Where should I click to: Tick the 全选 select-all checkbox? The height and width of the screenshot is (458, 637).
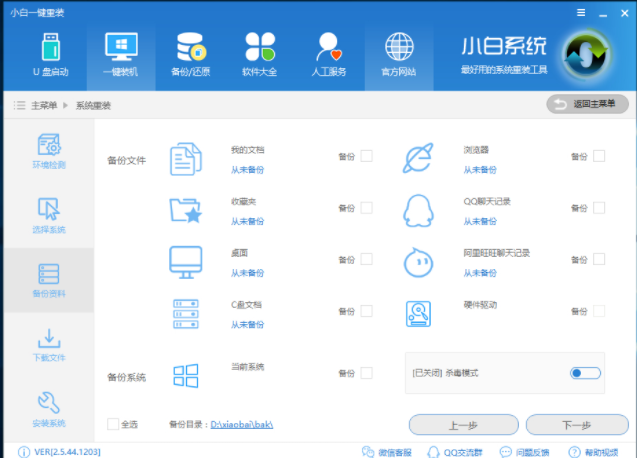point(113,425)
